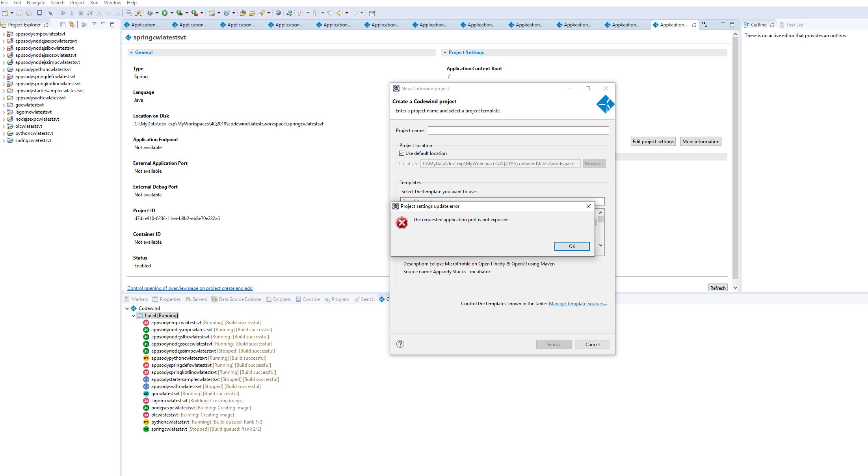Expand springcwlatestsvt in Project Explorer
The height and width of the screenshot is (476, 868).
click(4, 141)
